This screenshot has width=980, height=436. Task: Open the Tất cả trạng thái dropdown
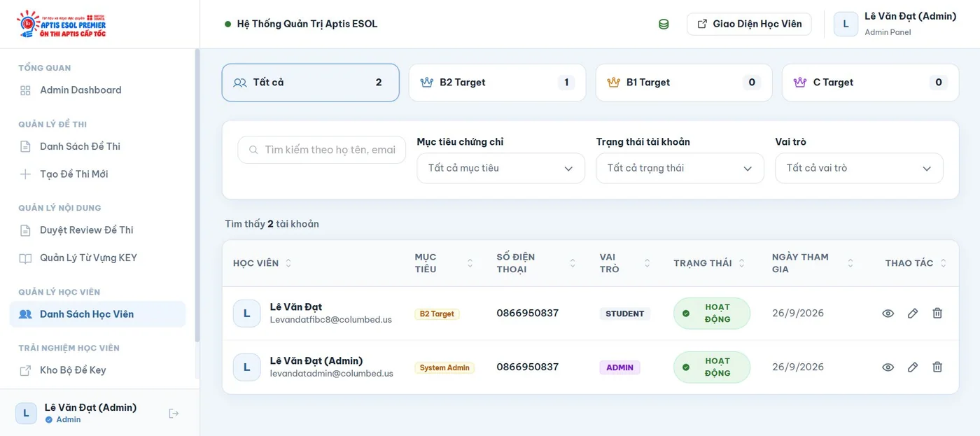pos(680,169)
